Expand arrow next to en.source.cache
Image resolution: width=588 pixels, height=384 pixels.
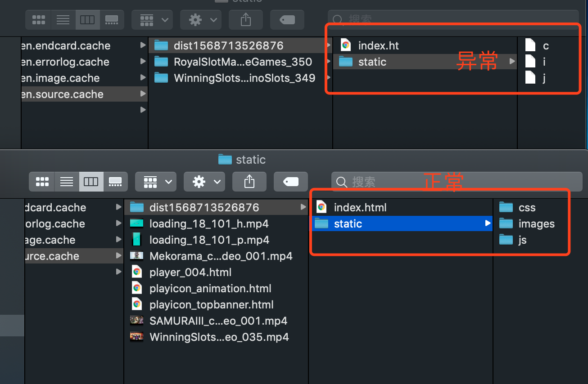[x=143, y=94]
